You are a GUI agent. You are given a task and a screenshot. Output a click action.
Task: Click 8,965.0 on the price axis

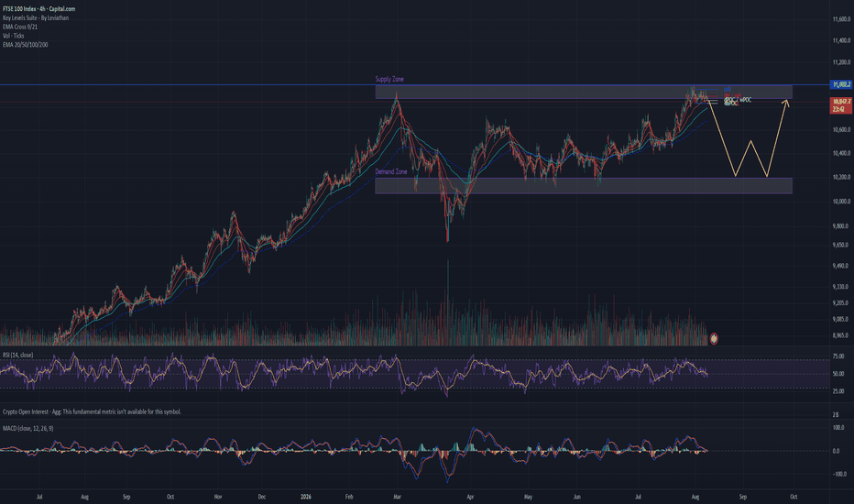(x=841, y=335)
